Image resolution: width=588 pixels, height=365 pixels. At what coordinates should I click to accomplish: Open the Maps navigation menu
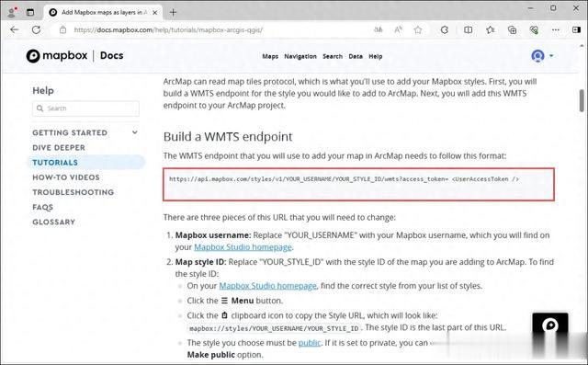click(270, 56)
